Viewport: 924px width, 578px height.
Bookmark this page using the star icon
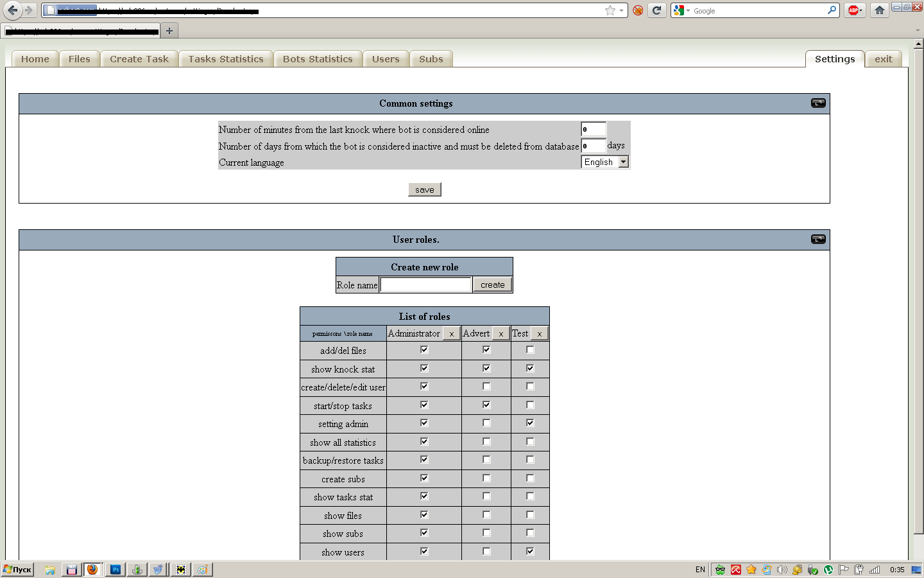[610, 10]
